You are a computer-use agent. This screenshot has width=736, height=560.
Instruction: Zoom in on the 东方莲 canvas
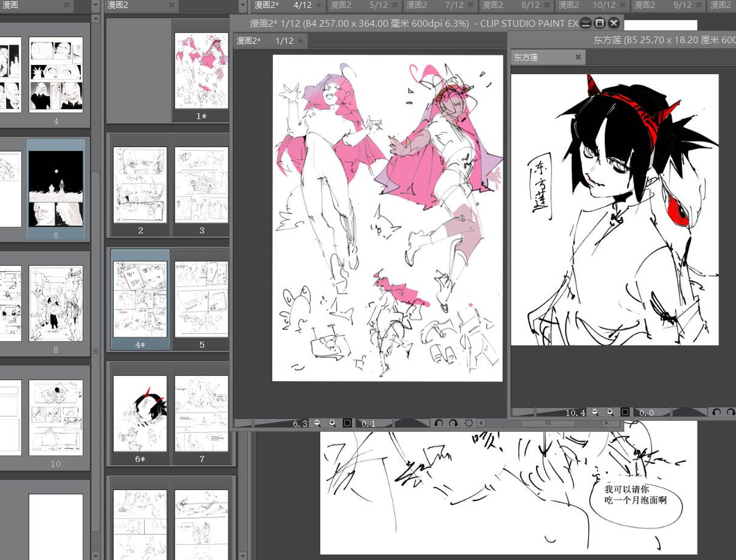coord(610,412)
